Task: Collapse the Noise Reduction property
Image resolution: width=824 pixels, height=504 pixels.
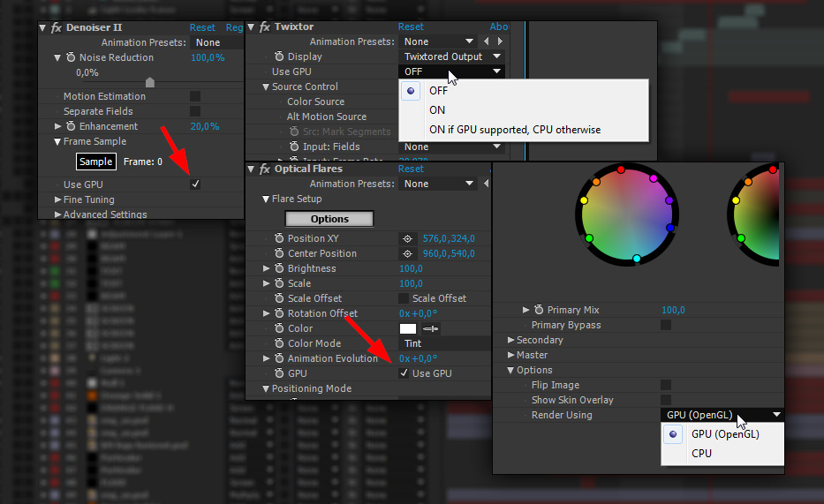Action: tap(57, 57)
